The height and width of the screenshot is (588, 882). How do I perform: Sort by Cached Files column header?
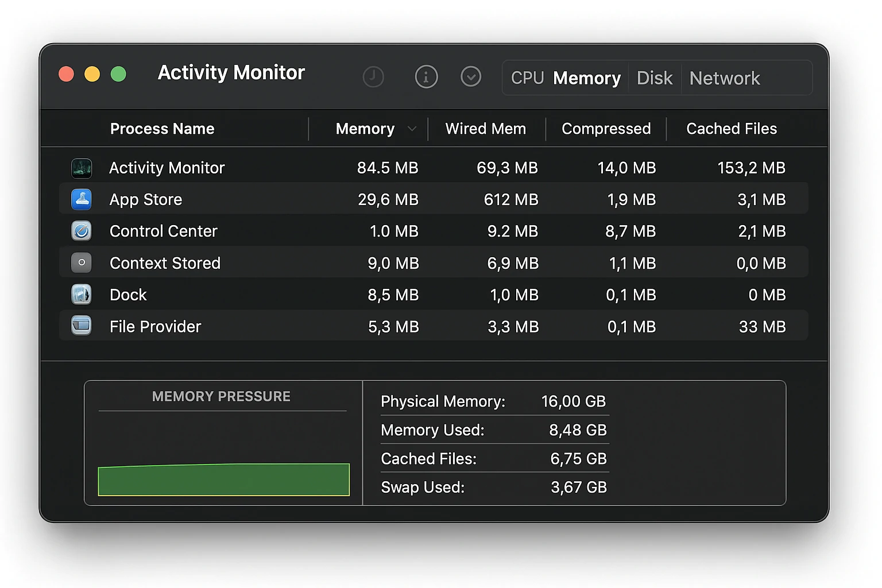click(732, 129)
